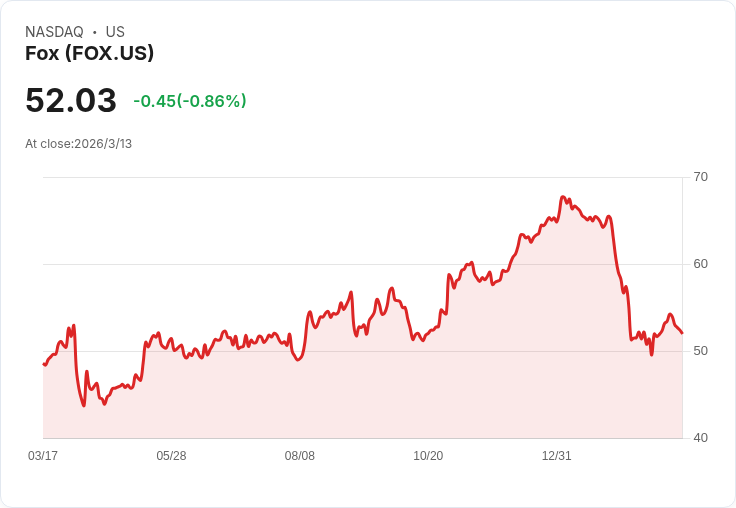Click the 50 label on the price axis
The width and height of the screenshot is (736, 508).
[700, 351]
